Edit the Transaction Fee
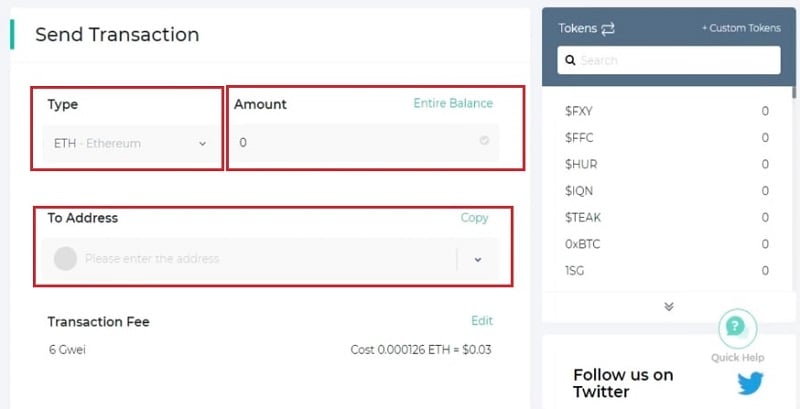This screenshot has height=409, width=800. tap(482, 321)
